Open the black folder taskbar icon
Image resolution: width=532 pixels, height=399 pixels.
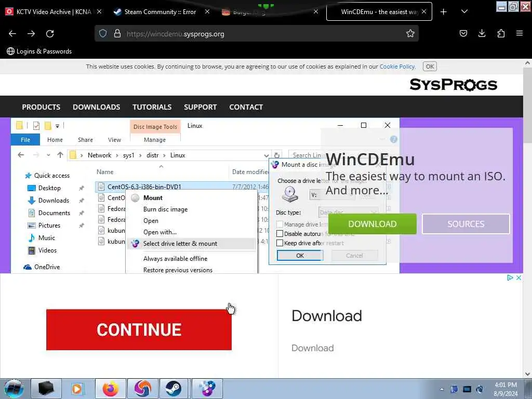(46, 389)
